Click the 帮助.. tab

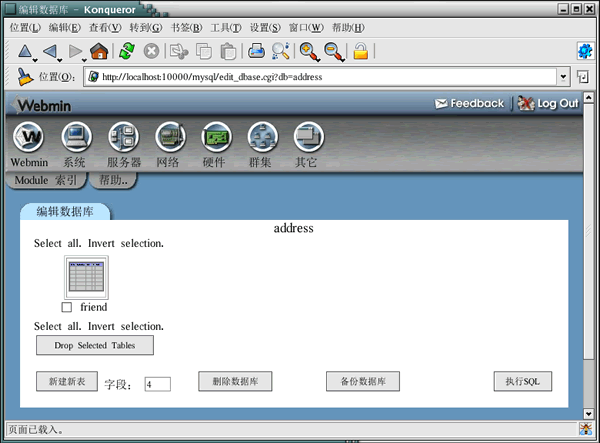point(113,180)
